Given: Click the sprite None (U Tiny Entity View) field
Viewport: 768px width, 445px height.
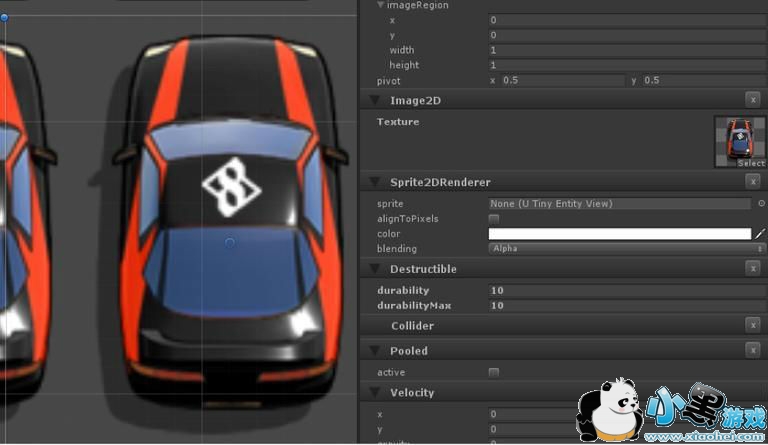Looking at the screenshot, I should click(x=620, y=204).
